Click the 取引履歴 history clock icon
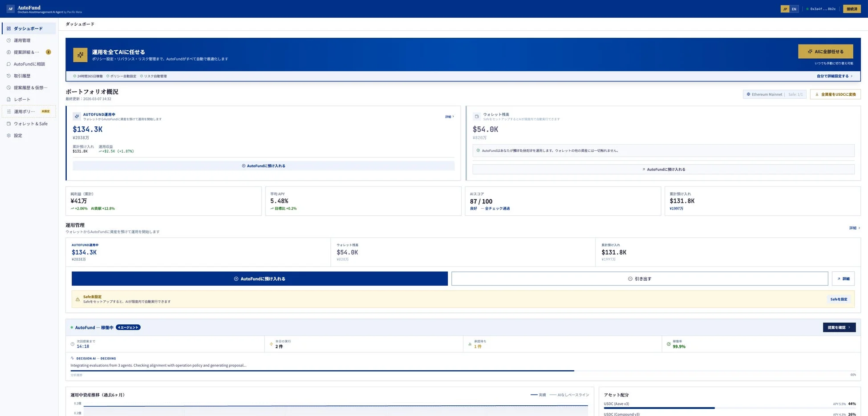 point(8,76)
